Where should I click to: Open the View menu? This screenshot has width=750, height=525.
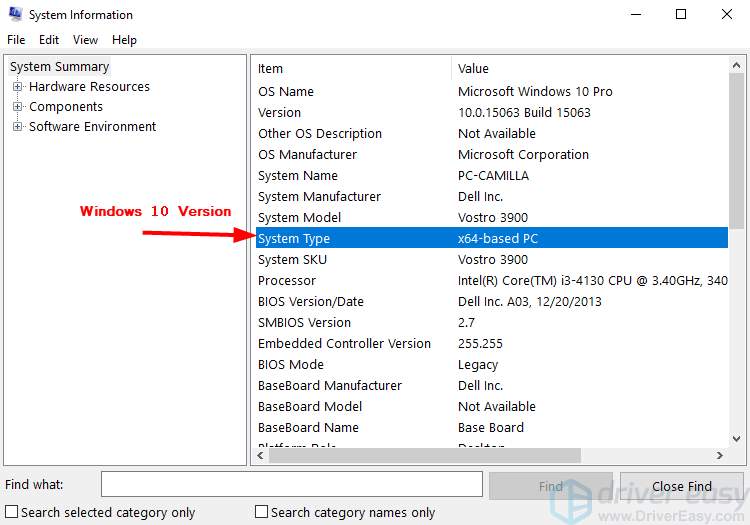[85, 40]
